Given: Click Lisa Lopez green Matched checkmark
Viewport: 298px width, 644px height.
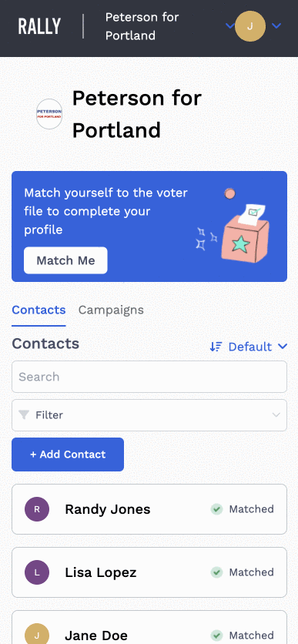Looking at the screenshot, I should [x=216, y=572].
